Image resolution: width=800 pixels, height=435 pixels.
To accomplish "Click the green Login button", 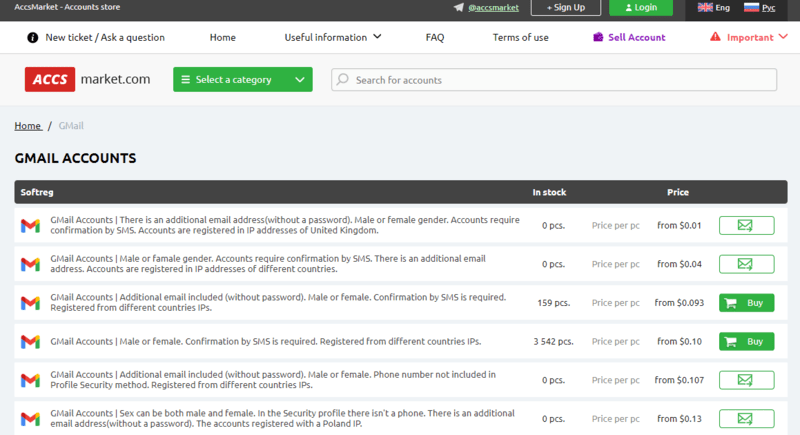I will (641, 8).
